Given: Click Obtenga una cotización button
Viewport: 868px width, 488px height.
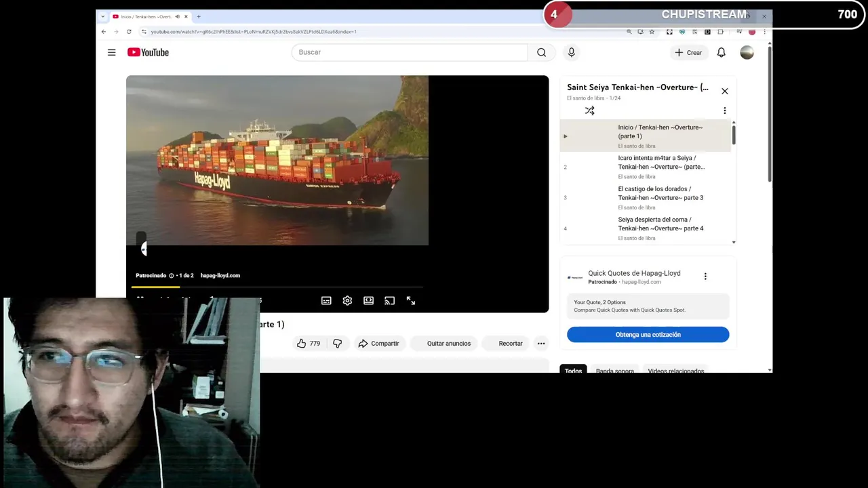Looking at the screenshot, I should coord(648,335).
